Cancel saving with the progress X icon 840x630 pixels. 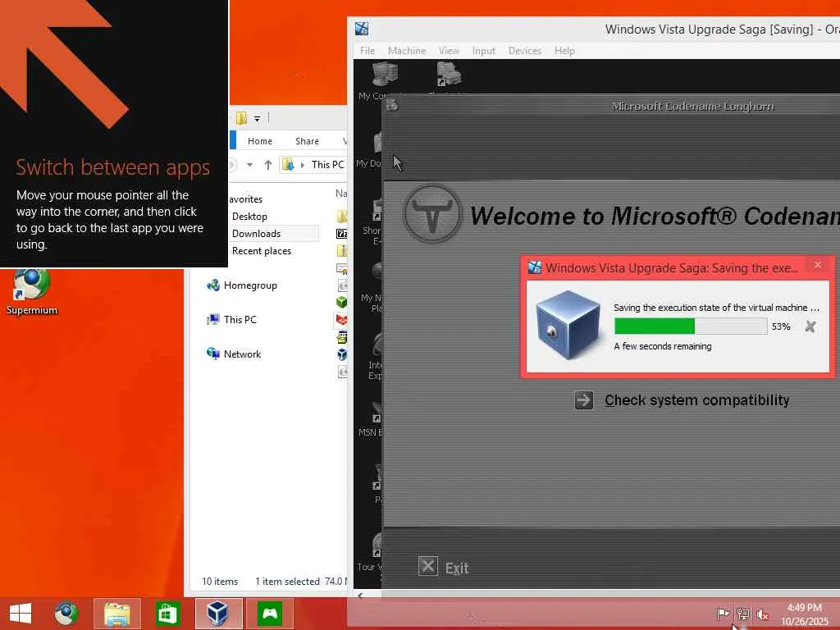pyautogui.click(x=810, y=326)
